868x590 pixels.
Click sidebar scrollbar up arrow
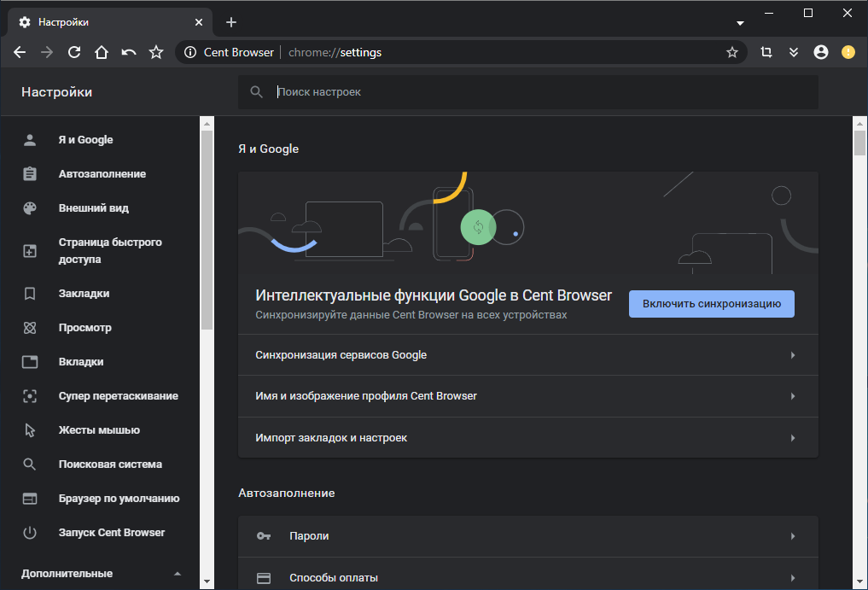pyautogui.click(x=207, y=124)
